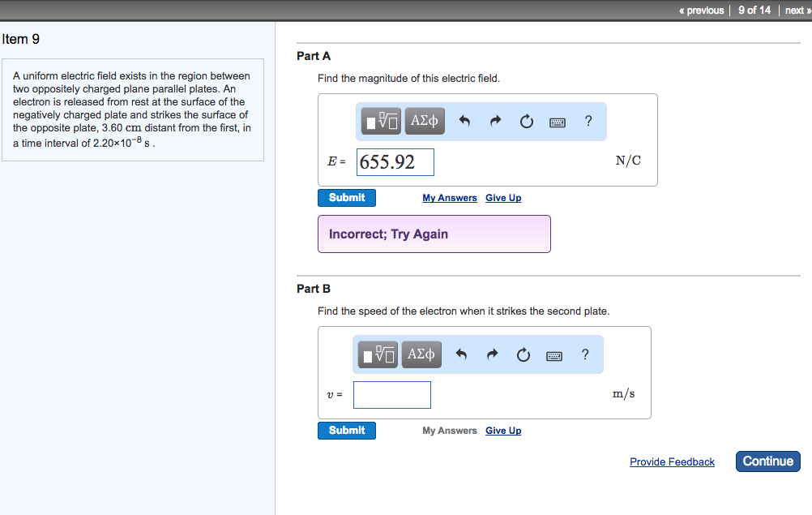Submit the Part B answer
Viewport: 812px width, 515px height.
(347, 430)
